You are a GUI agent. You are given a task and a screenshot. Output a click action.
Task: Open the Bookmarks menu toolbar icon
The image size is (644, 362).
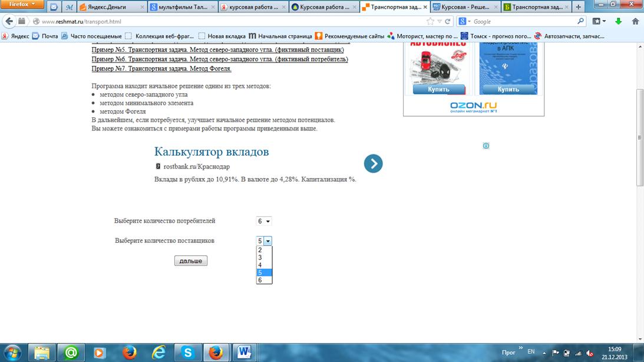point(599,21)
